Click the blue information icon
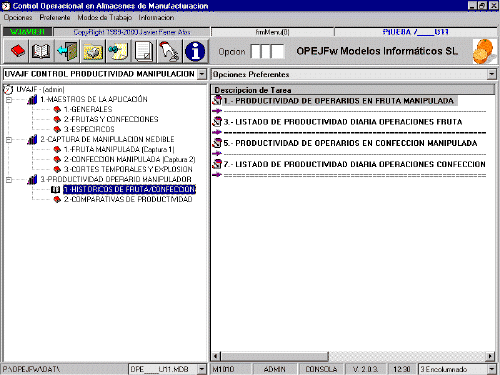This screenshot has width=500, height=375. (x=195, y=51)
